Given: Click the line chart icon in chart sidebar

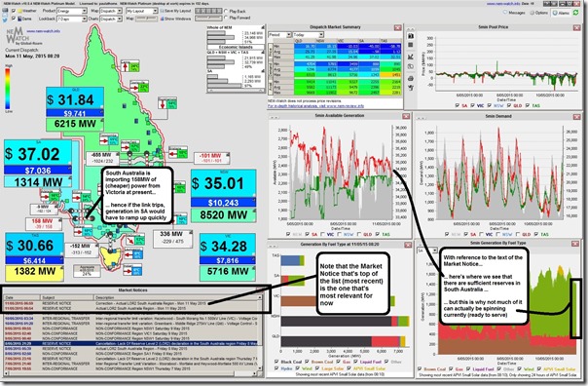Looking at the screenshot, I should 411,57.
